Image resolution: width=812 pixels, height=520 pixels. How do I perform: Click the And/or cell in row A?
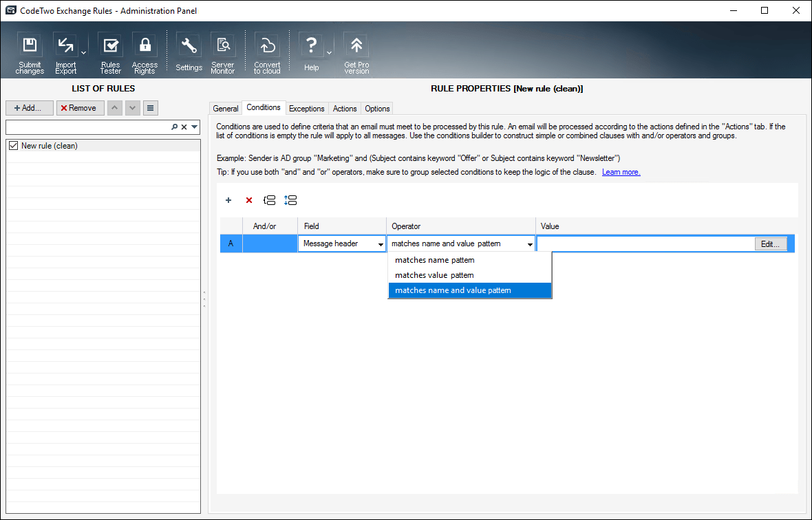click(270, 243)
